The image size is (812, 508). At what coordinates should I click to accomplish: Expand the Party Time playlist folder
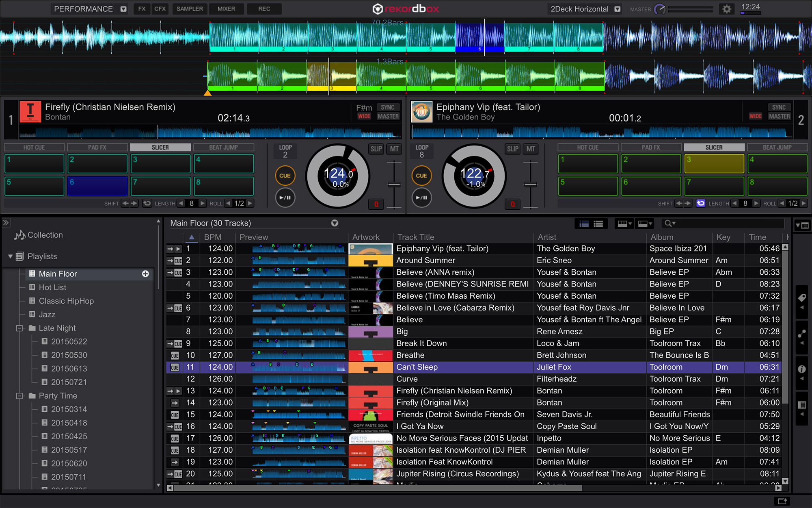pos(19,395)
